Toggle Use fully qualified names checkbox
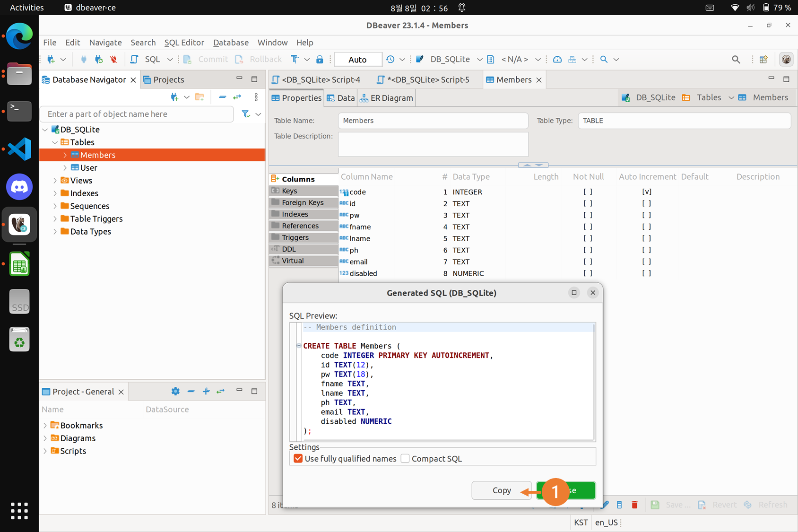798x532 pixels. pos(298,458)
